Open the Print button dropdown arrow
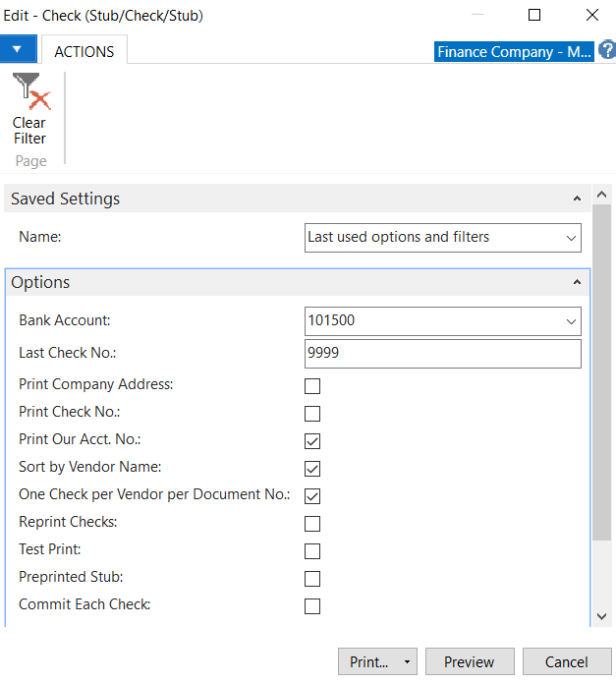Viewport: 616px width, 684px height. click(407, 662)
